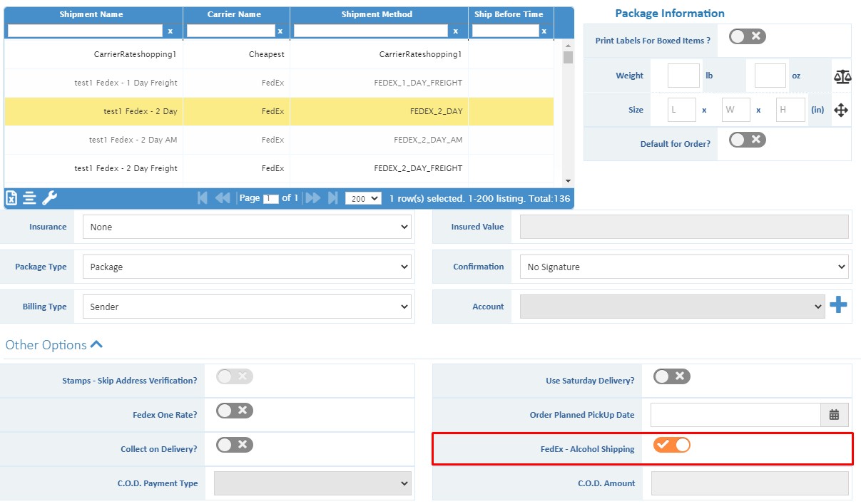Enable Use Saturday Delivery toggle
This screenshot has width=861, height=504.
point(672,376)
